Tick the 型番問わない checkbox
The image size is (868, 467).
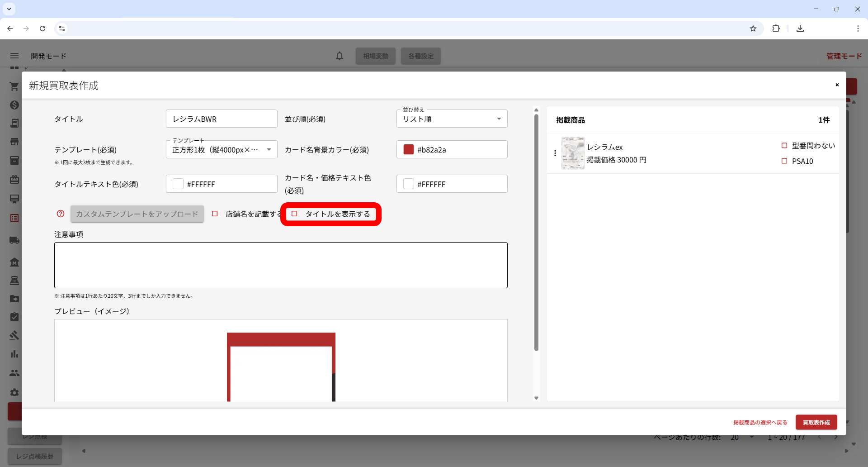(x=784, y=146)
